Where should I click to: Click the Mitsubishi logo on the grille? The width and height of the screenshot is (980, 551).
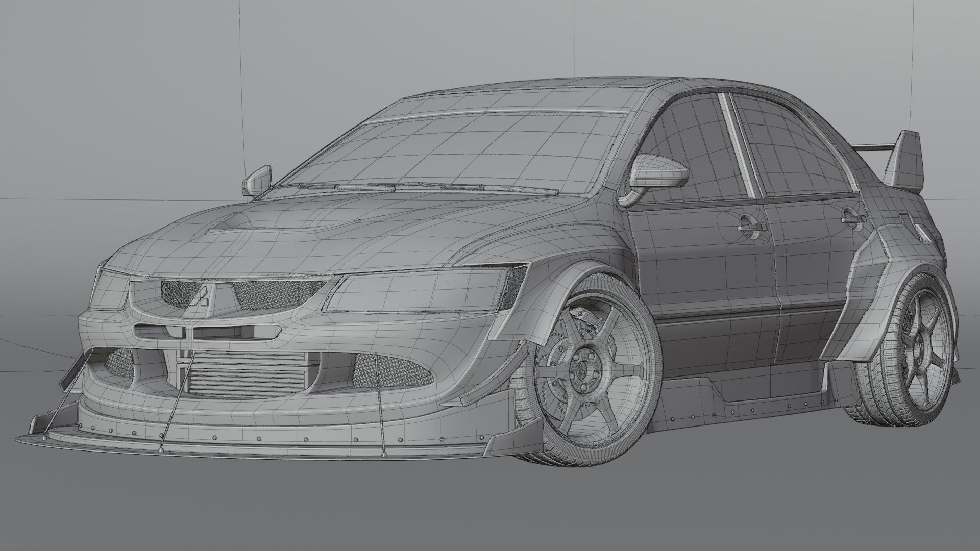click(x=201, y=296)
